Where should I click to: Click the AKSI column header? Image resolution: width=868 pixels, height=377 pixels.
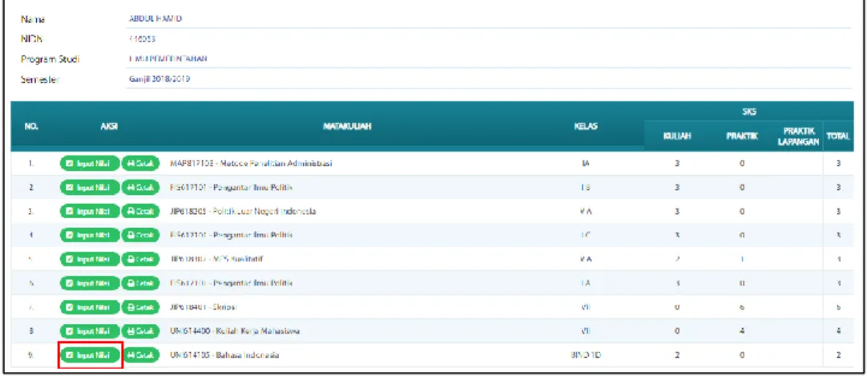point(109,127)
